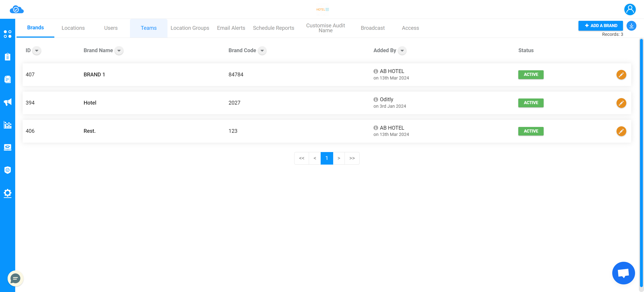The image size is (644, 292).
Task: Toggle ACTIVE status for Hotel brand
Action: [531, 103]
